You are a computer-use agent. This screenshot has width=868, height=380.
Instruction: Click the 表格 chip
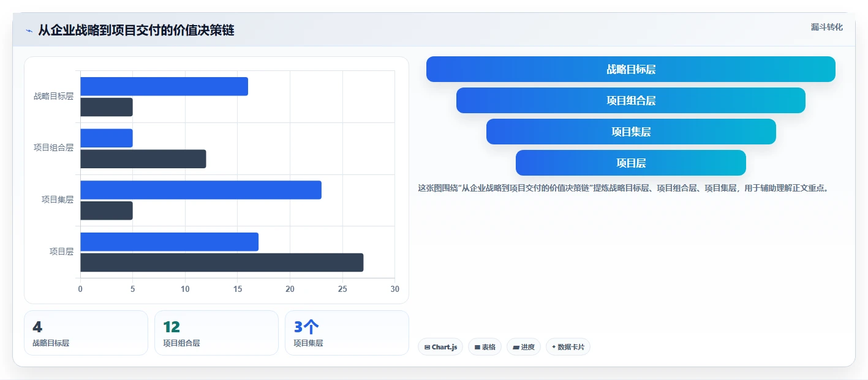[485, 347]
